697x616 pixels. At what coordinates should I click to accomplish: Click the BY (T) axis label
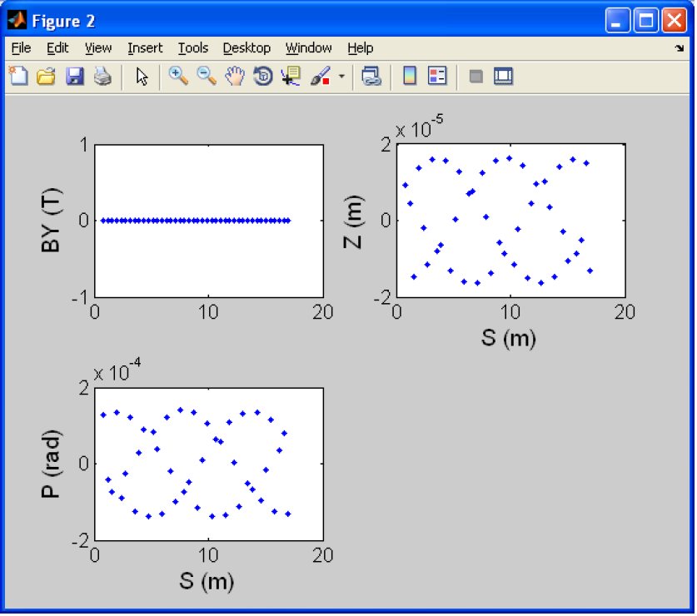click(x=51, y=221)
